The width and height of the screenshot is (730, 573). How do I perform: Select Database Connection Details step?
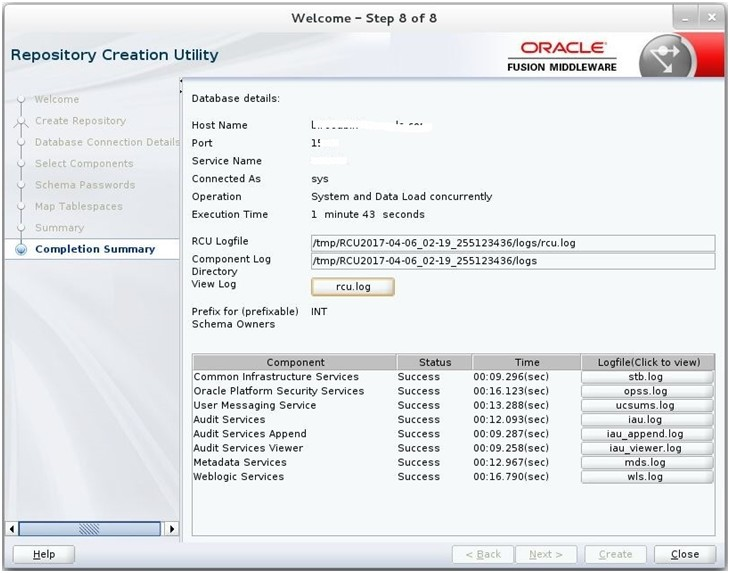(x=107, y=142)
